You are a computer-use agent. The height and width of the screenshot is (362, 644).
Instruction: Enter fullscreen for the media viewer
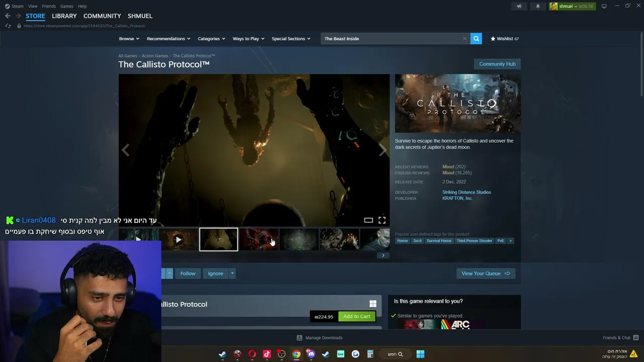coord(382,220)
